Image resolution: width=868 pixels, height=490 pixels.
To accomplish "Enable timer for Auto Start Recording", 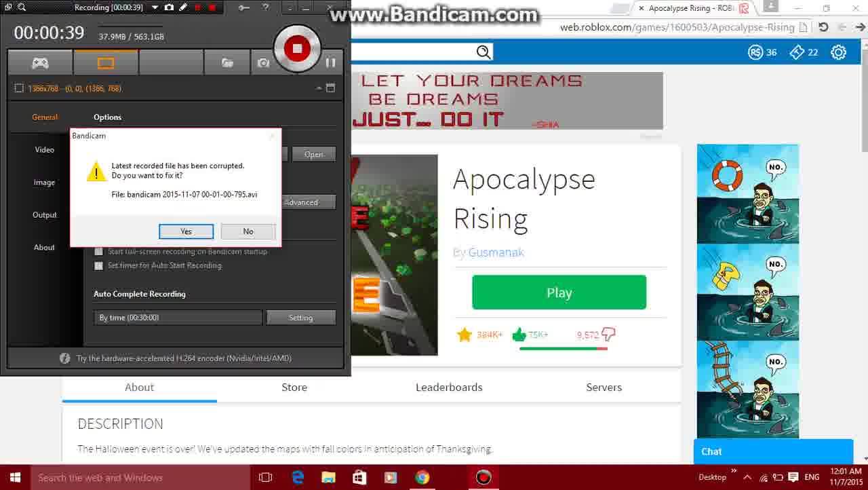I will 99,265.
